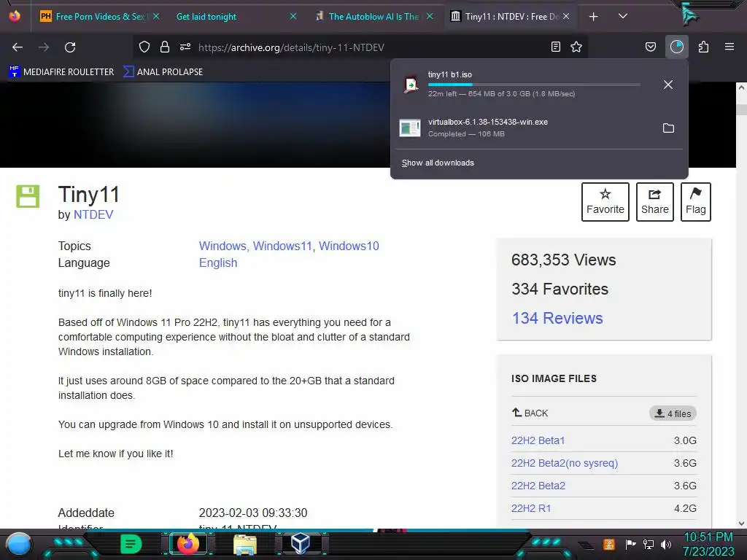Open the Windows topic link

(x=222, y=246)
